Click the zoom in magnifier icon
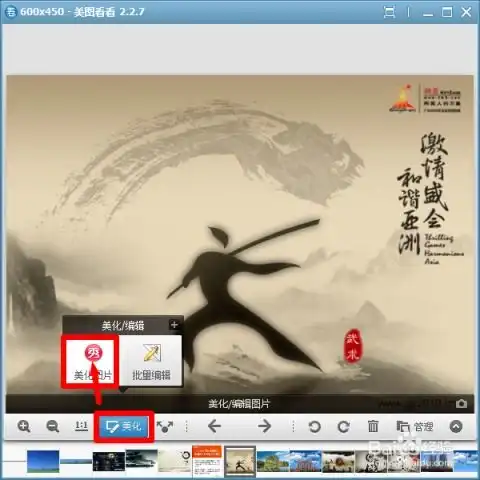The image size is (480, 480). pos(24,426)
